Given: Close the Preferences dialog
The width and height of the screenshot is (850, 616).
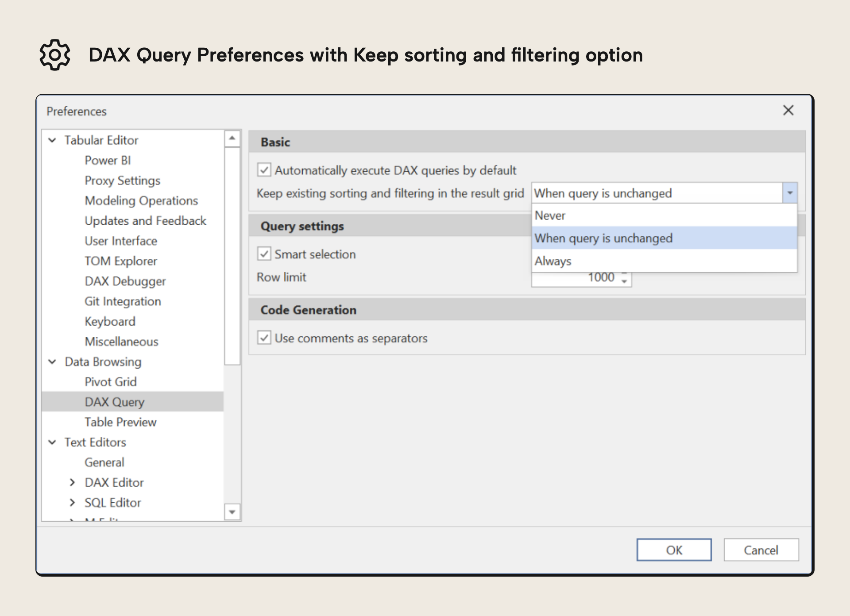Looking at the screenshot, I should coord(788,110).
